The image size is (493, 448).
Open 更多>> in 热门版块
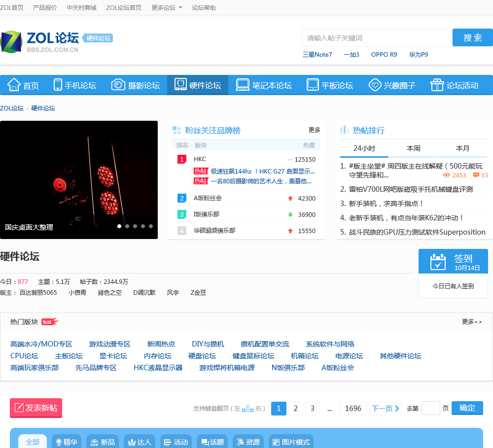(472, 322)
